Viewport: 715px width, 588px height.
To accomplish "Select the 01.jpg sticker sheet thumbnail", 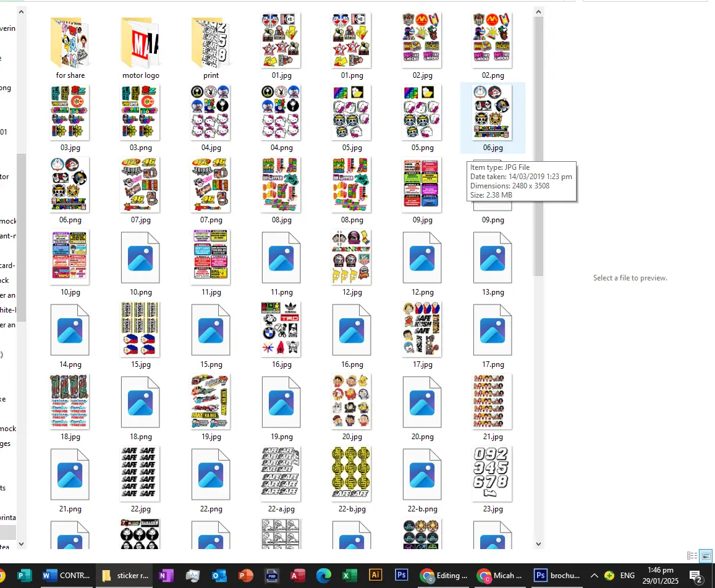I will tap(281, 40).
